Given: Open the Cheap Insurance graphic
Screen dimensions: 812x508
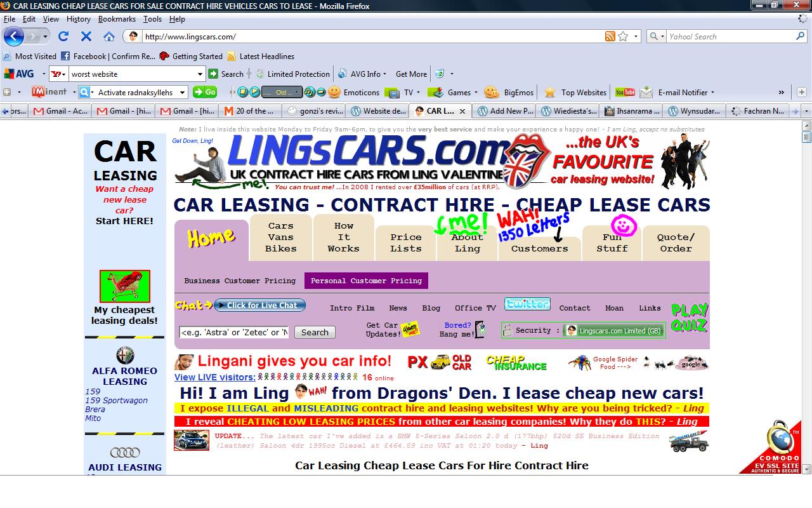Looking at the screenshot, I should (516, 363).
